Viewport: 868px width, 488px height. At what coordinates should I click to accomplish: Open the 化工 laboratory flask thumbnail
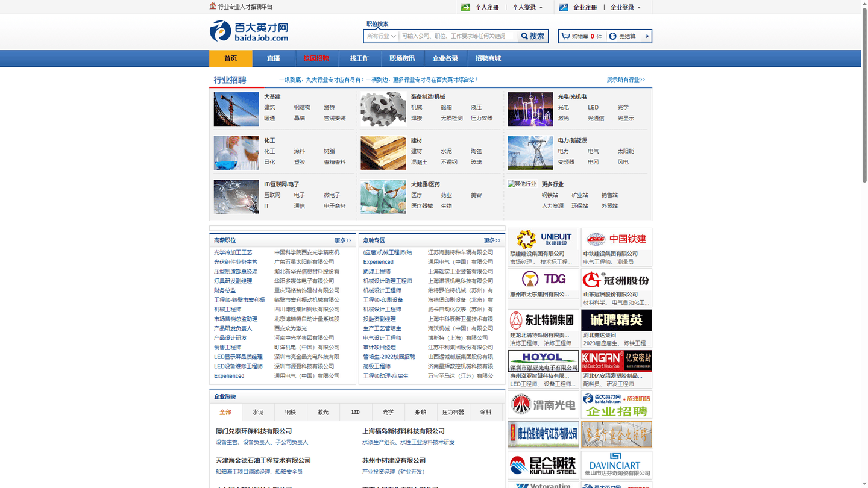[236, 153]
